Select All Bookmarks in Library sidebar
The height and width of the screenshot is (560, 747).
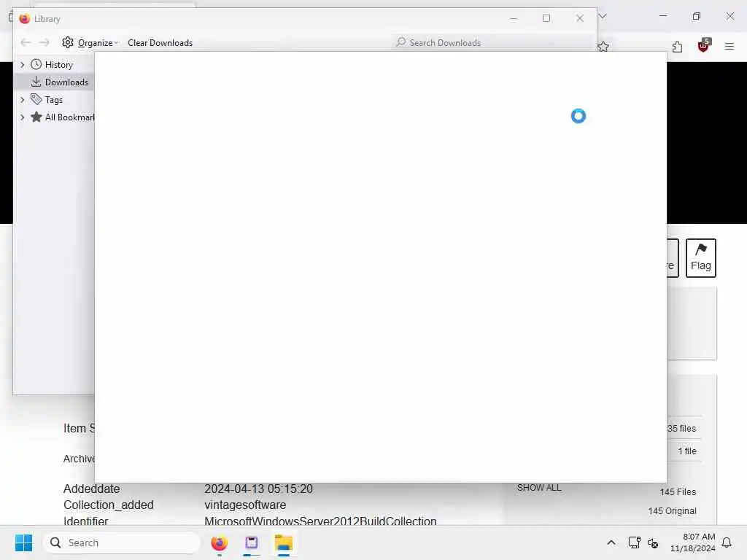[69, 117]
